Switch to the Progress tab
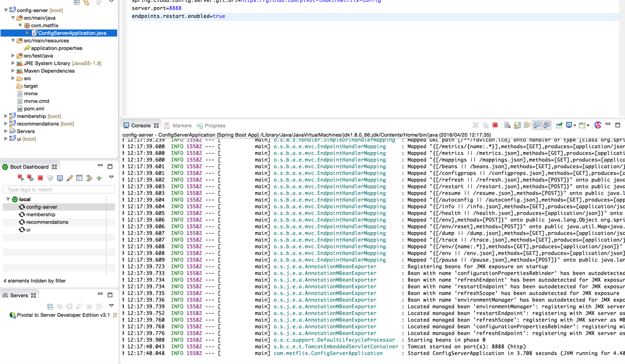Viewport: 625px width, 364px height. 211,125
